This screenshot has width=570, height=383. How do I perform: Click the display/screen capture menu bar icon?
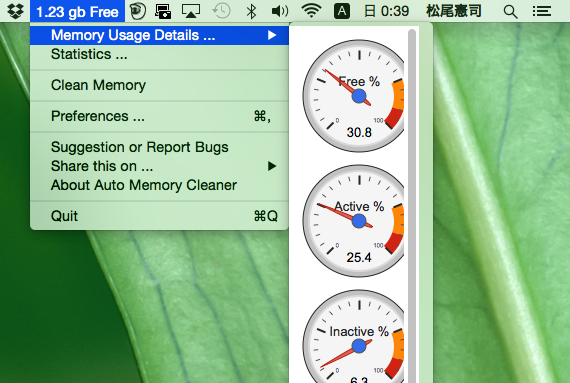tap(163, 11)
